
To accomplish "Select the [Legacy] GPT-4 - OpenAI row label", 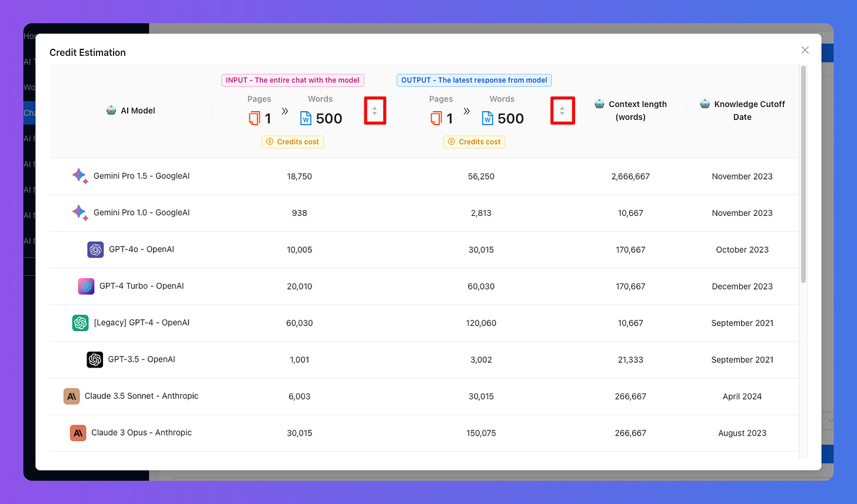I will tap(141, 323).
